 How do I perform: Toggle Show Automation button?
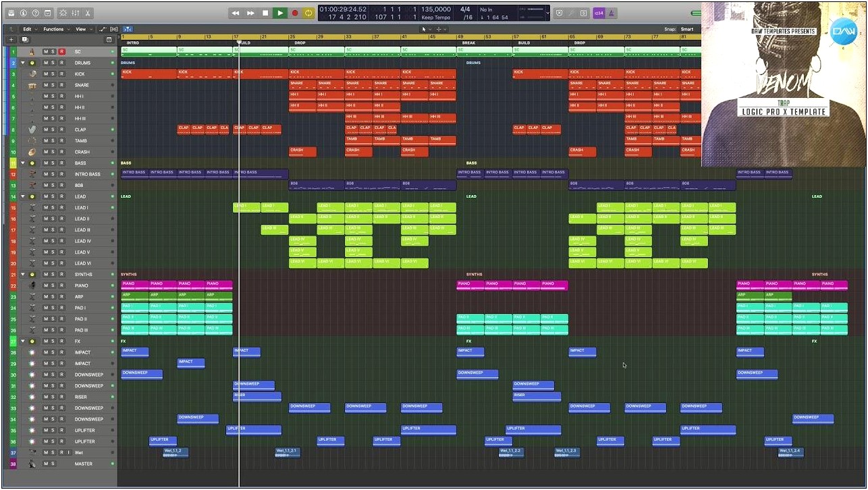(103, 29)
